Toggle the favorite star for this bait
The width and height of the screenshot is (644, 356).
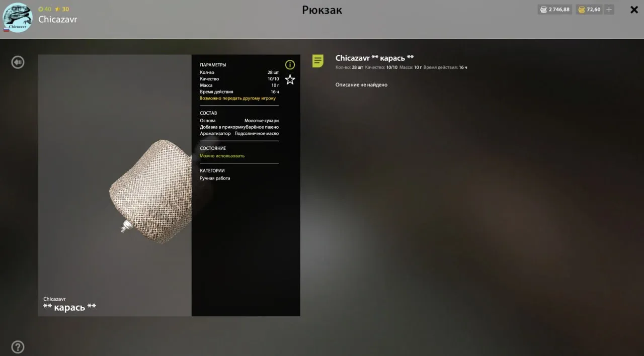[x=290, y=79]
